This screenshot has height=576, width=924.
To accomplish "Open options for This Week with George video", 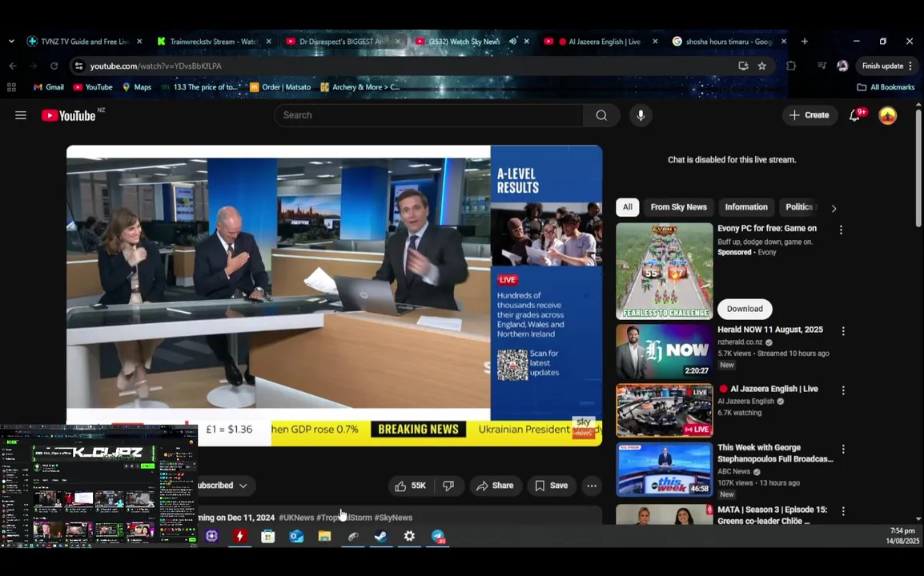I will (x=843, y=450).
